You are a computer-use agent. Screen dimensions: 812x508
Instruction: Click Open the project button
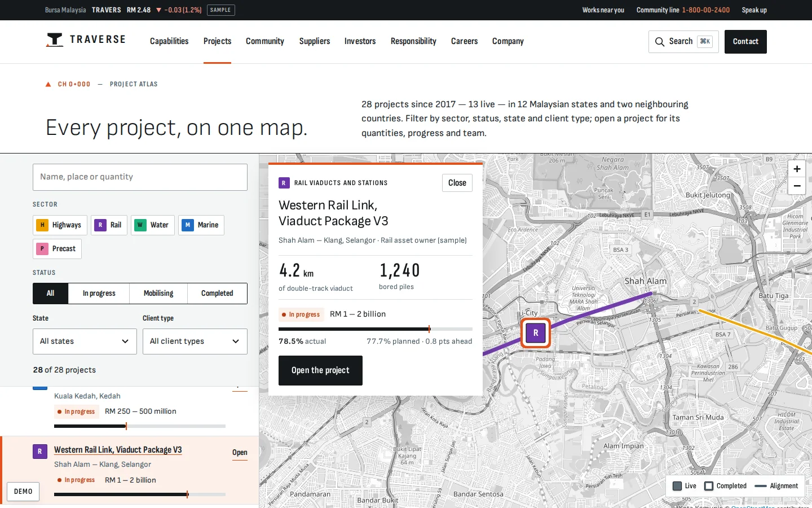coord(320,370)
